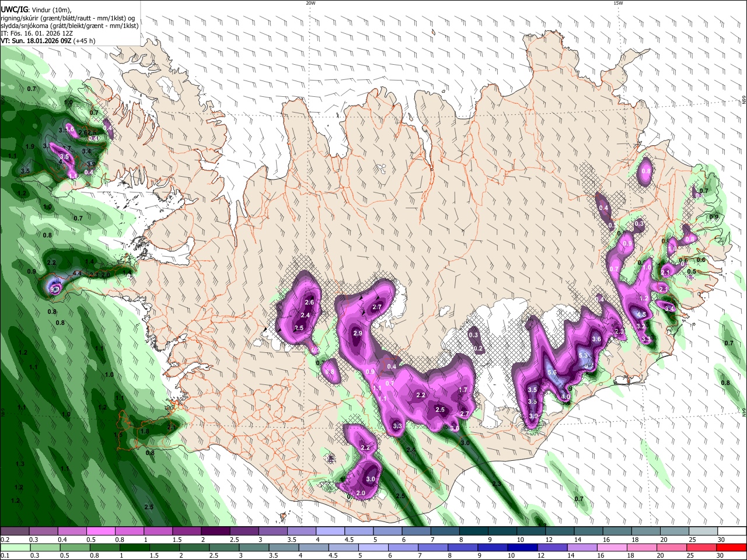Click the 5.3 precipitation value on the map
This screenshot has height=560, width=747.
583,355
